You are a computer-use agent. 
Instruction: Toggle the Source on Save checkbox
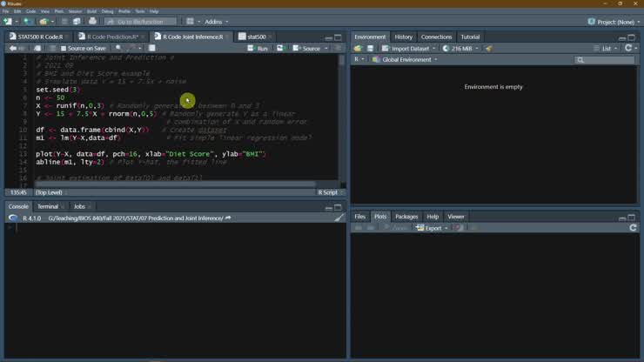[x=64, y=49]
